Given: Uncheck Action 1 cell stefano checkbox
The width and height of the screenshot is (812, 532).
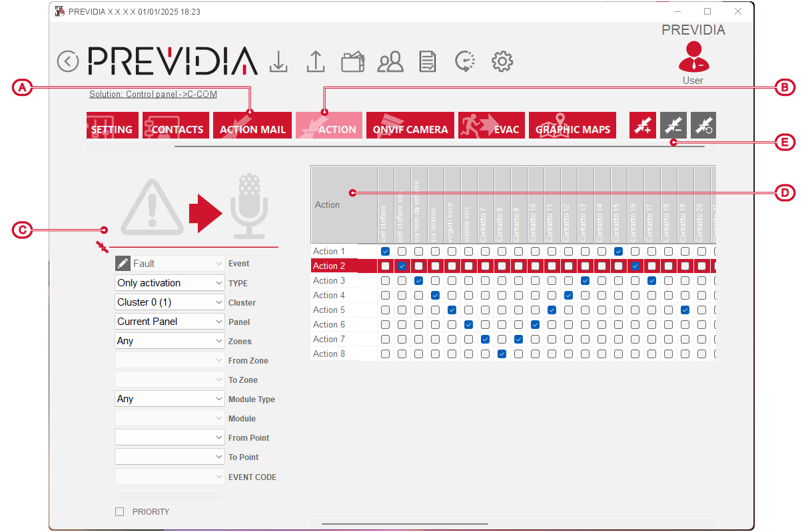Looking at the screenshot, I should 385,252.
